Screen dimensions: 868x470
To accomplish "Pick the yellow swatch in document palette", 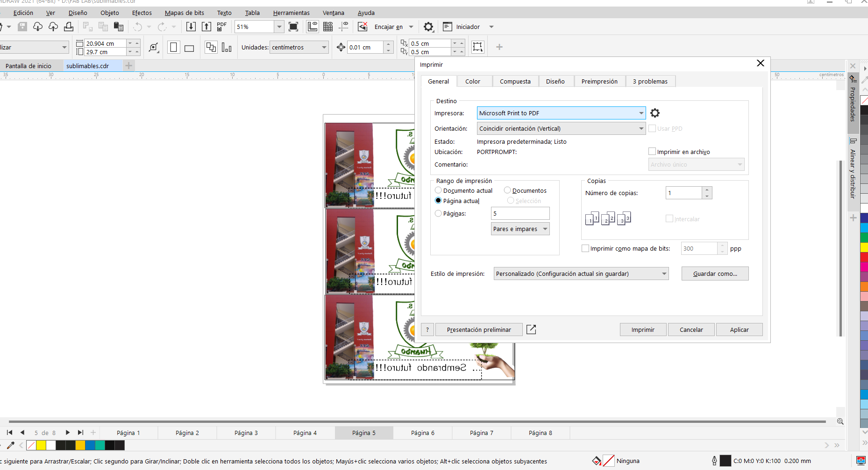I will [x=41, y=445].
